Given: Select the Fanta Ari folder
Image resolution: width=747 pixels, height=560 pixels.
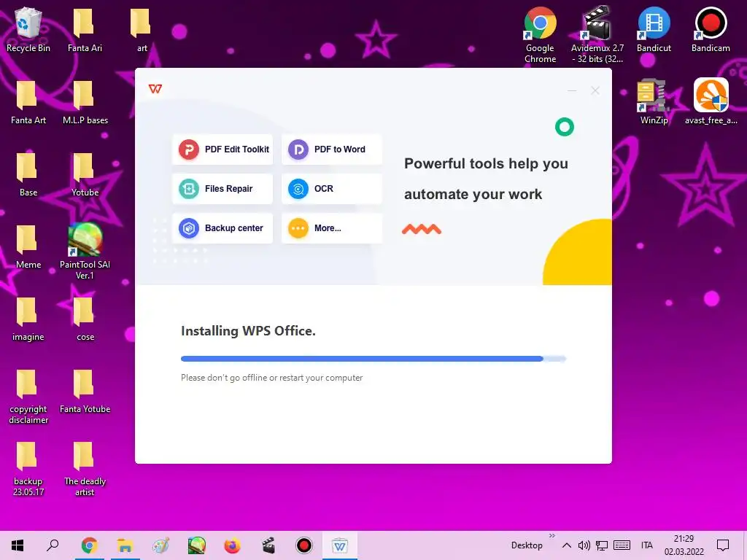Looking at the screenshot, I should click(85, 29).
